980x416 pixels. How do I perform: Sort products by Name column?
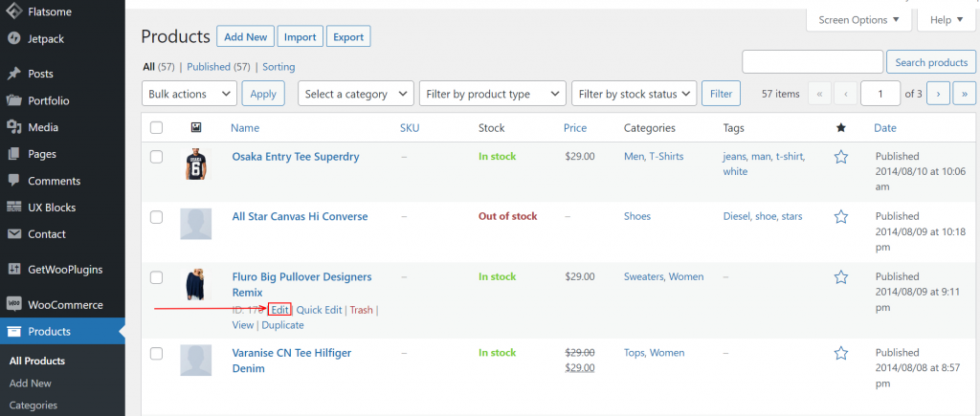coord(245,128)
